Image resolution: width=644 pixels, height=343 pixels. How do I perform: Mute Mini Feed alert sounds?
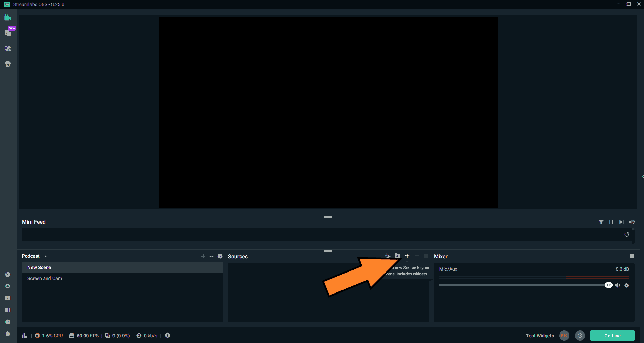coord(631,222)
